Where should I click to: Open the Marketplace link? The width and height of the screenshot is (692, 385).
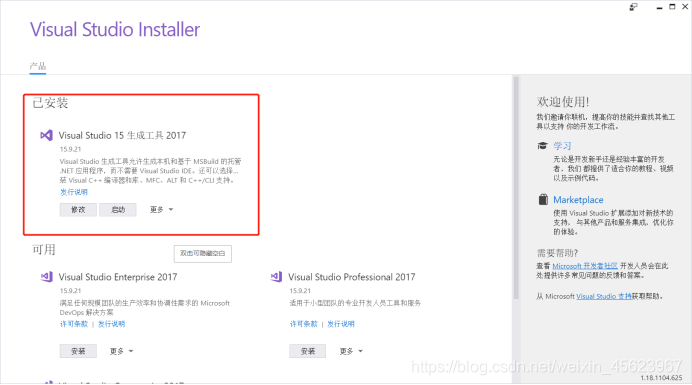[578, 200]
